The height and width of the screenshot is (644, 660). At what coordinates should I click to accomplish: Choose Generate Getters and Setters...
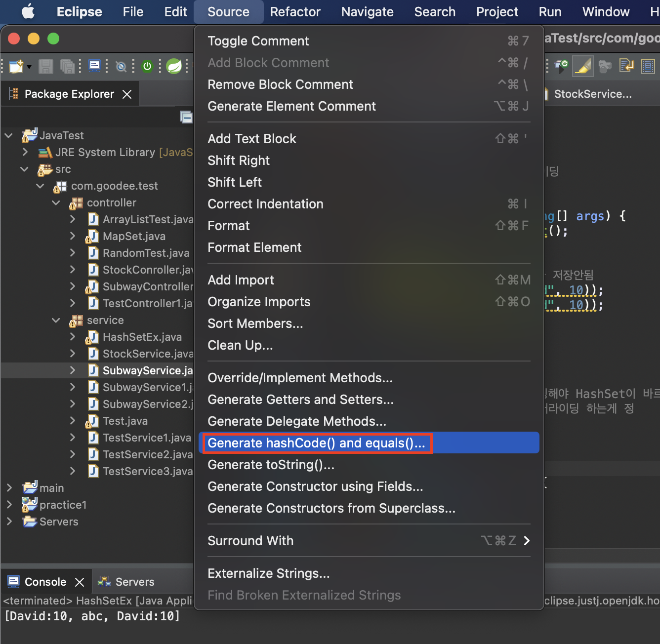pyautogui.click(x=369, y=400)
